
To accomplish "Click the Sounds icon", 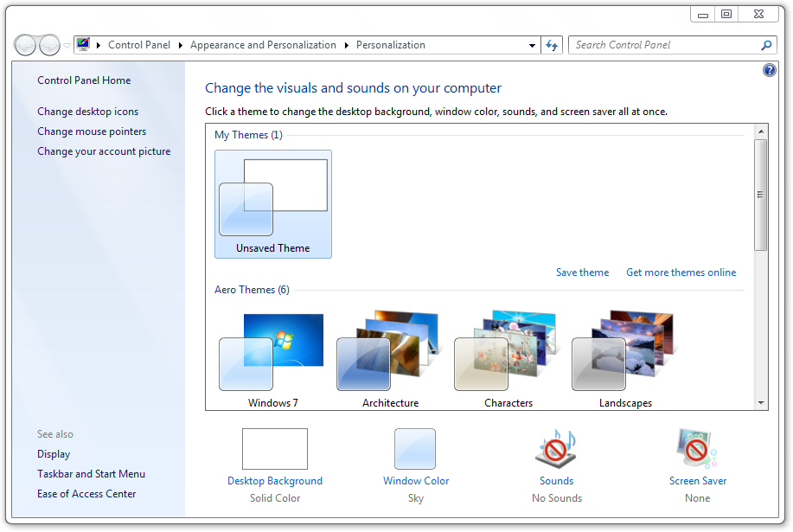I will [556, 449].
